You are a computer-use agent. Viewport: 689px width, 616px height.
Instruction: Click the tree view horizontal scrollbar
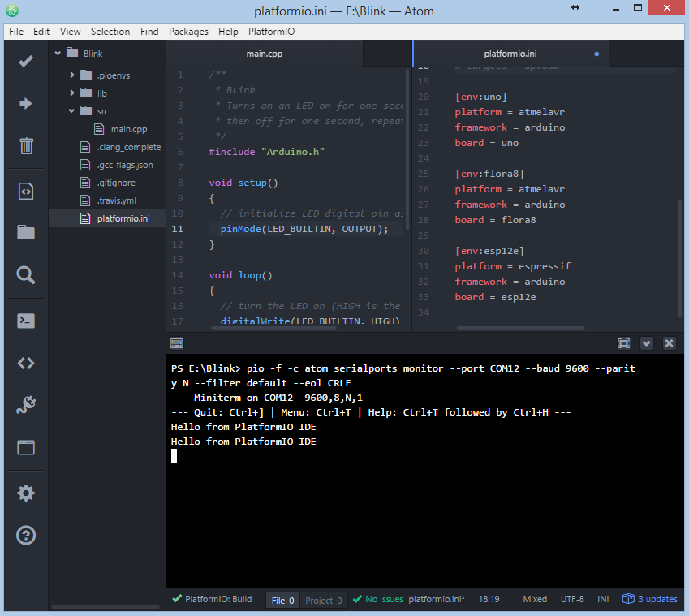pyautogui.click(x=106, y=607)
